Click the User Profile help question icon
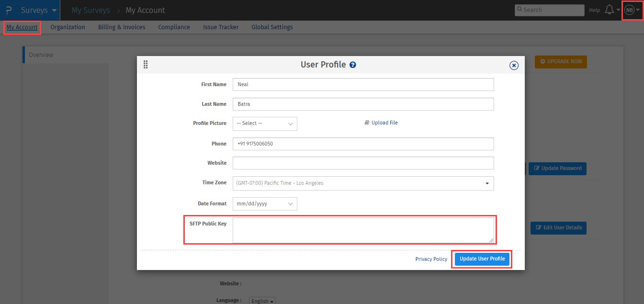The width and height of the screenshot is (644, 304). tap(353, 65)
